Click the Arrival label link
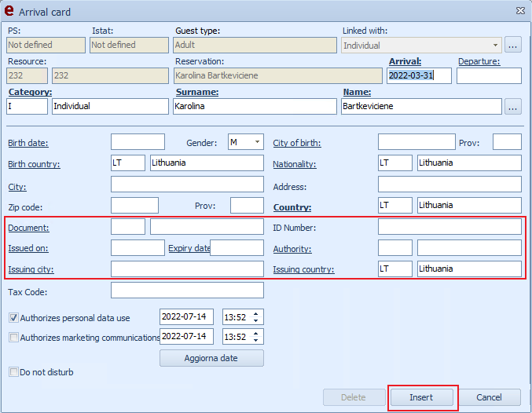 [x=405, y=61]
